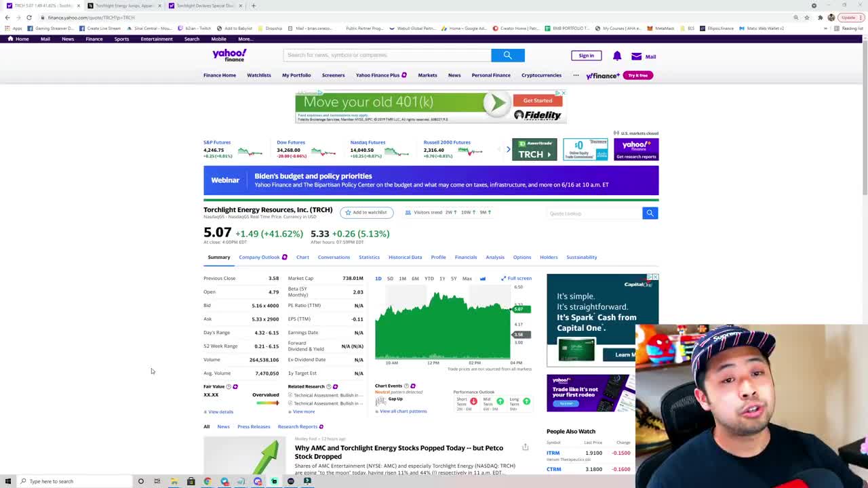This screenshot has height=488, width=868.
Task: Close the Capital One ad
Action: [655, 277]
